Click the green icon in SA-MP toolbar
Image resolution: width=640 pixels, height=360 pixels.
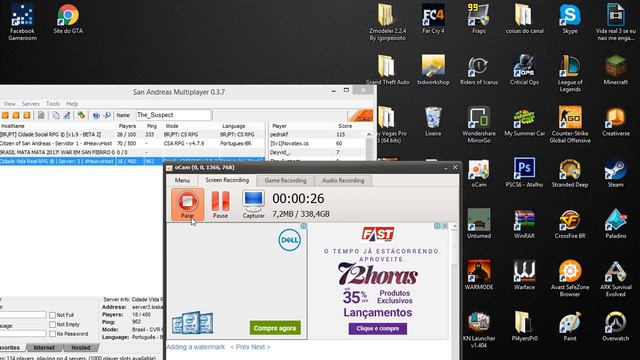point(81,116)
